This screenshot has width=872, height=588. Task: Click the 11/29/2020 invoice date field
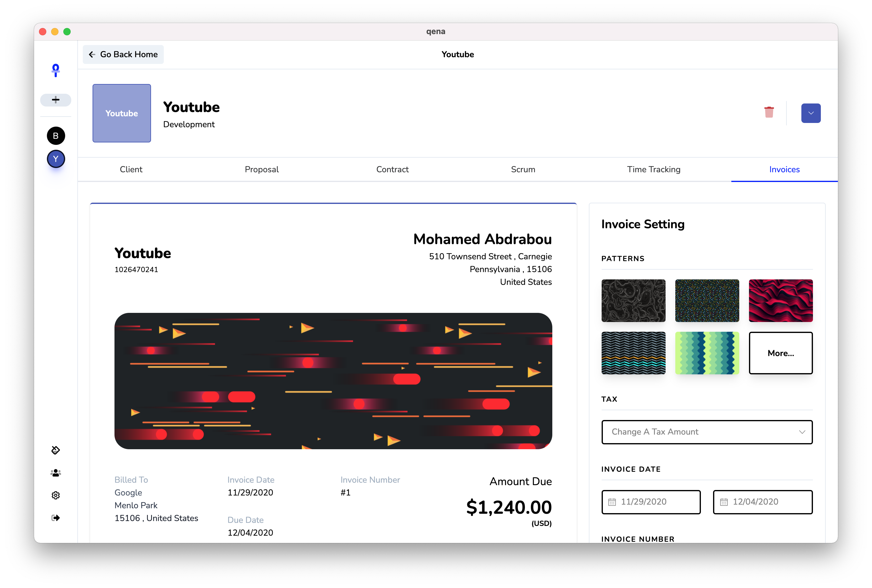651,502
